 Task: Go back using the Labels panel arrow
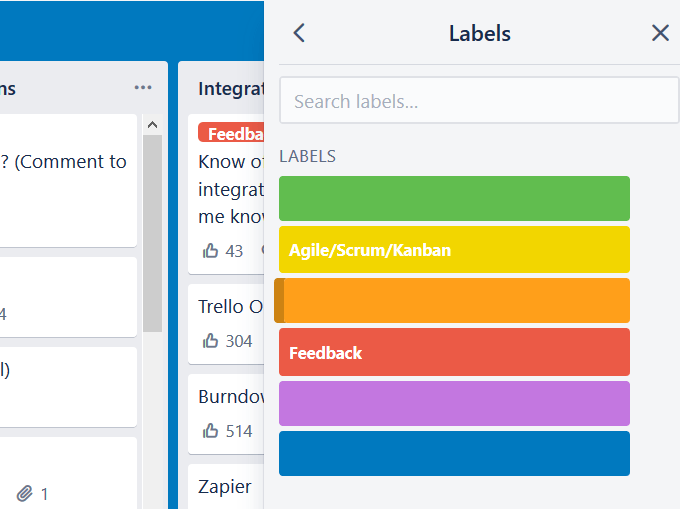pyautogui.click(x=299, y=33)
